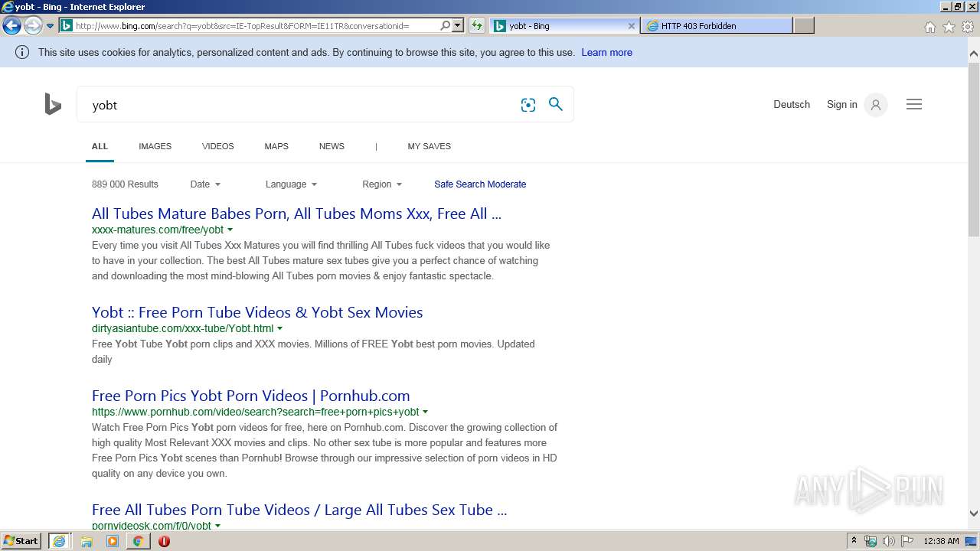The height and width of the screenshot is (551, 980).
Task: Click the network tray icon
Action: click(x=871, y=541)
